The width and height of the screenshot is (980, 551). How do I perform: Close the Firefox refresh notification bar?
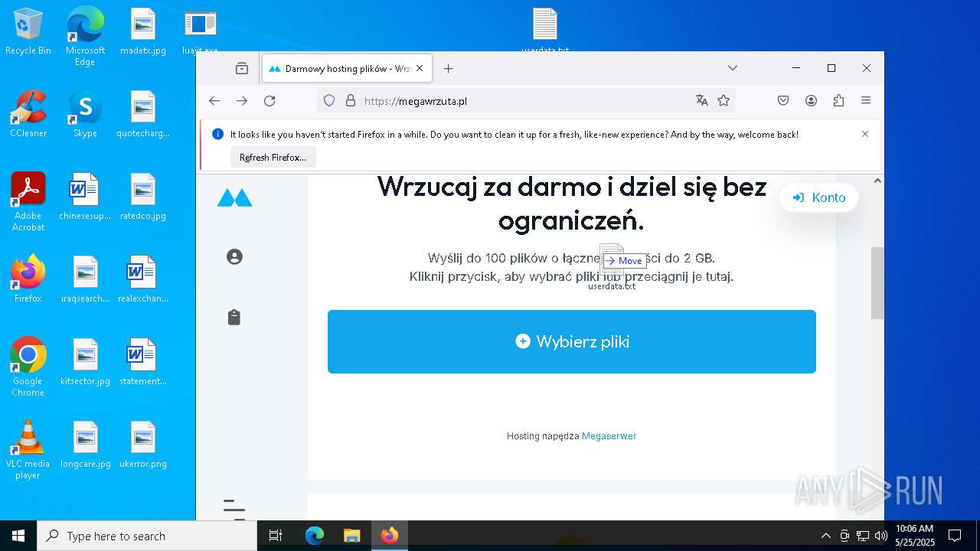pos(865,134)
